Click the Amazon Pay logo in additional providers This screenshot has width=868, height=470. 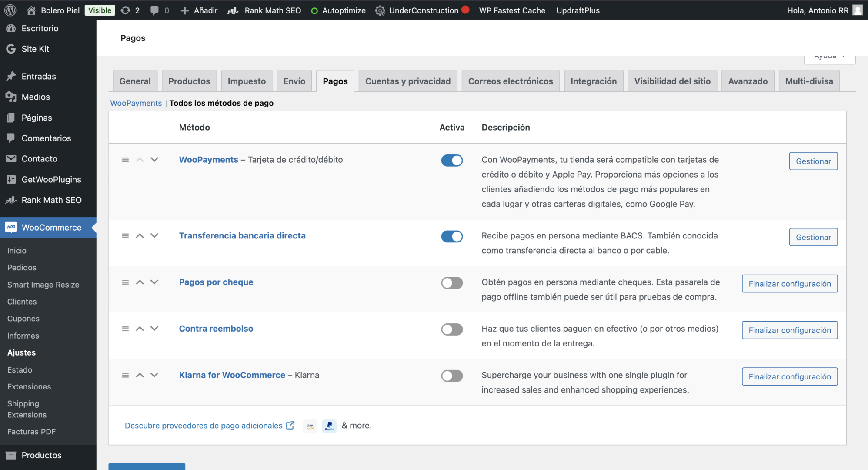[x=310, y=426]
